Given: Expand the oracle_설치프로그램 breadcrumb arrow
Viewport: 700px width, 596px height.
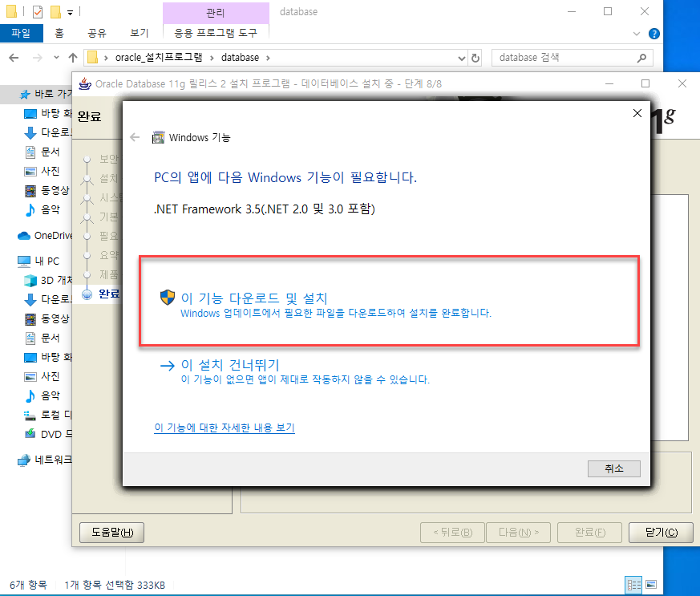Looking at the screenshot, I should [x=211, y=58].
